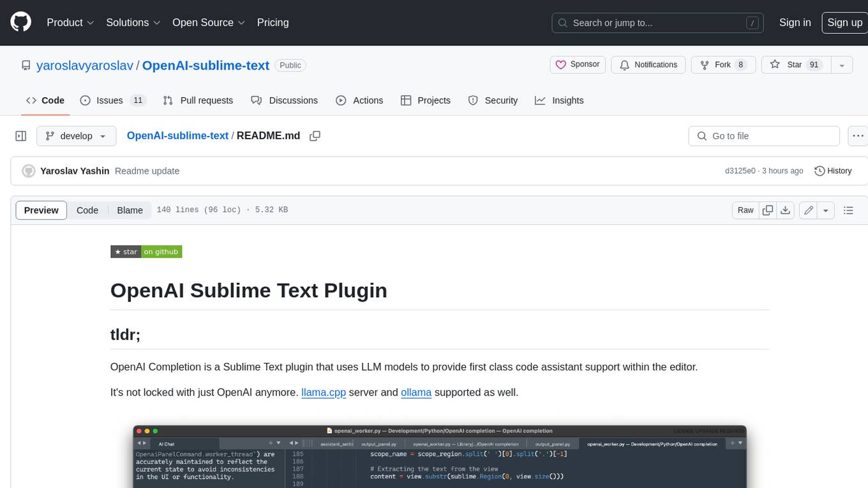Sign in to GitHub
Image resolution: width=868 pixels, height=488 pixels.
coord(795,22)
